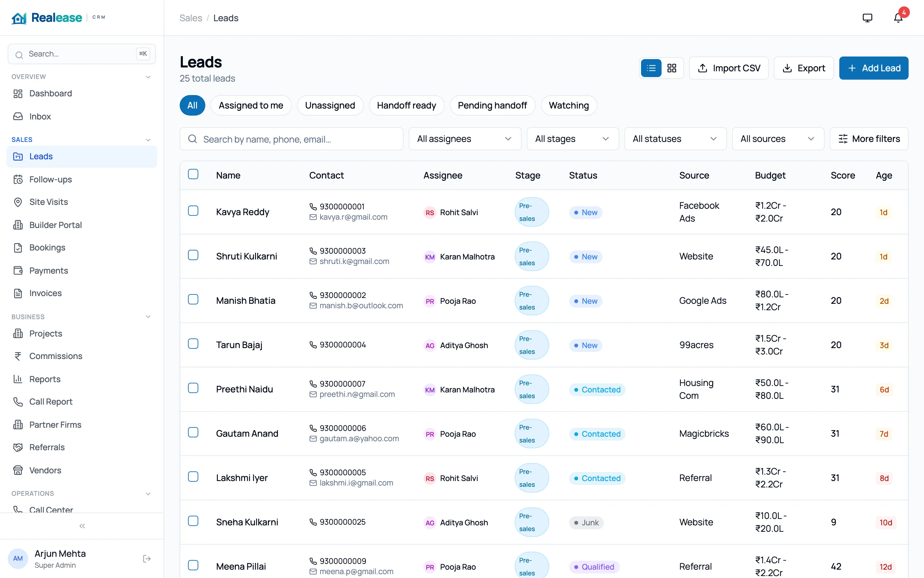Open Site Visits page
Screen dimensions: 924x578
82,202
